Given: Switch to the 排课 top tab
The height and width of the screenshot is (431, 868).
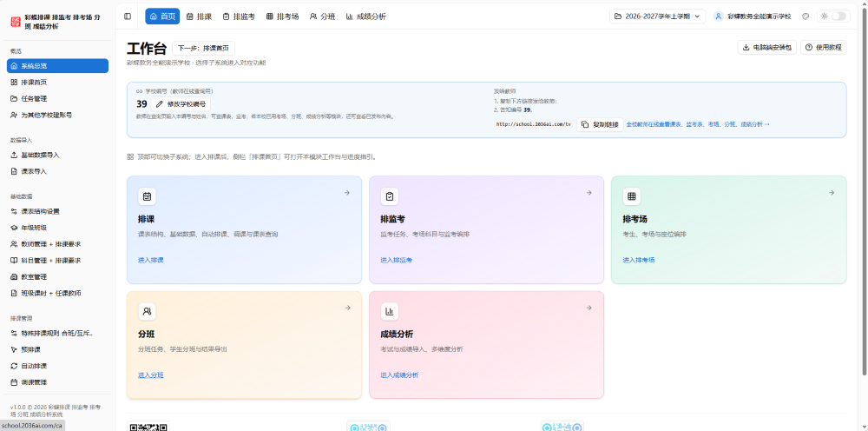Looking at the screenshot, I should point(200,17).
